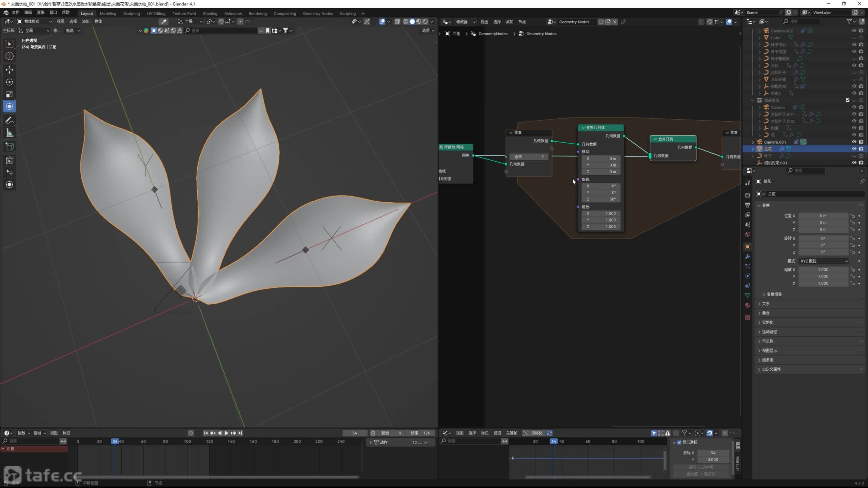Click the current frame field showing 34

(x=354, y=433)
